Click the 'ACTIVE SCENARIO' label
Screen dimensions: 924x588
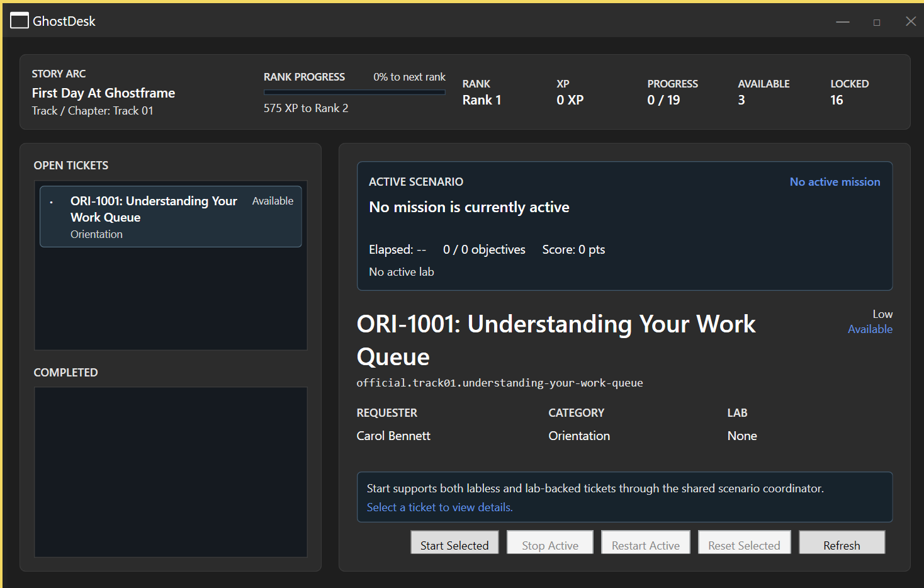(416, 182)
